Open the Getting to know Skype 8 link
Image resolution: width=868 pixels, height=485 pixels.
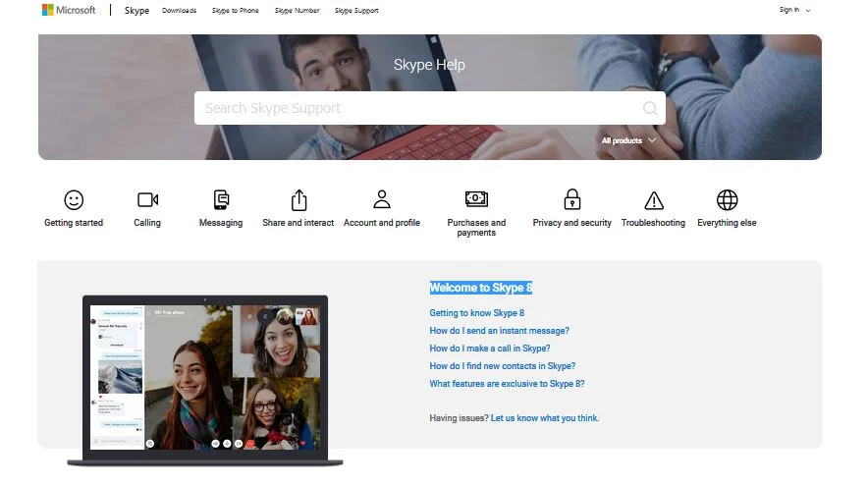pos(477,313)
